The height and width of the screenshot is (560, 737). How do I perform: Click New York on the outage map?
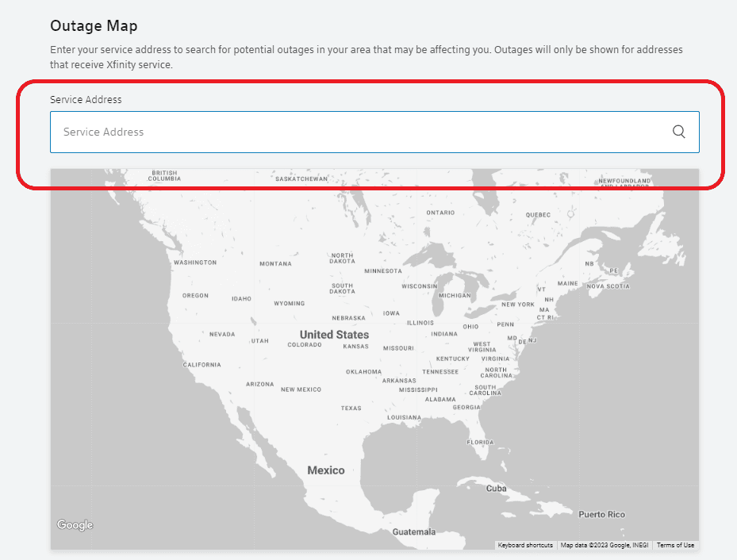tap(517, 305)
